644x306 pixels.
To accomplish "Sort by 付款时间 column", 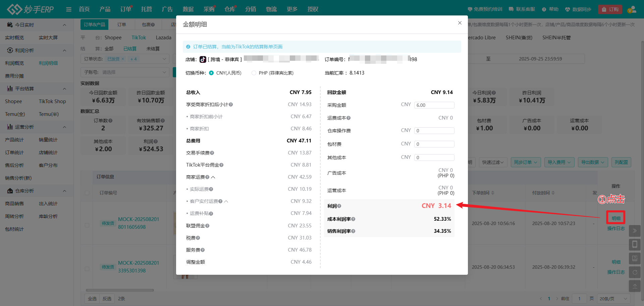I will coord(553,193).
